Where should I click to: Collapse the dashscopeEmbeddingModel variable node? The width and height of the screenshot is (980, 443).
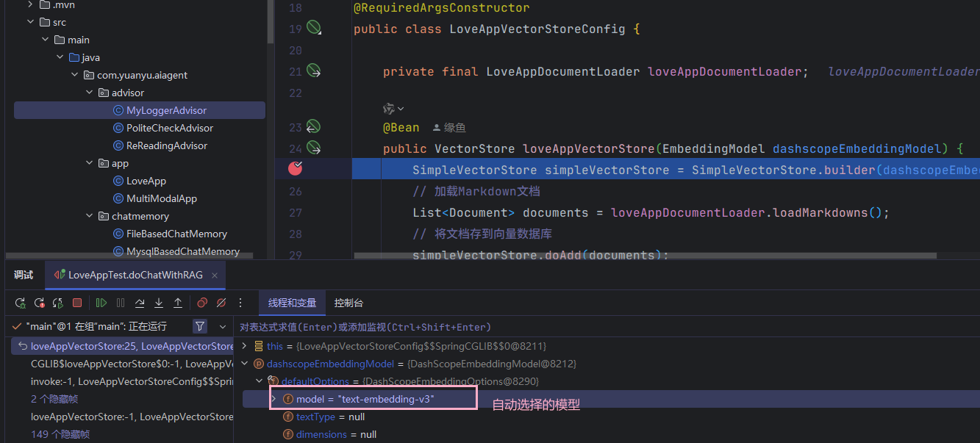coord(245,364)
